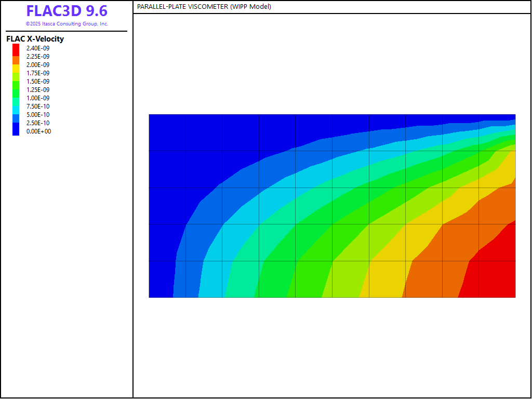
Task: Select the 2.00E-09 legend value label
Action: coord(38,65)
